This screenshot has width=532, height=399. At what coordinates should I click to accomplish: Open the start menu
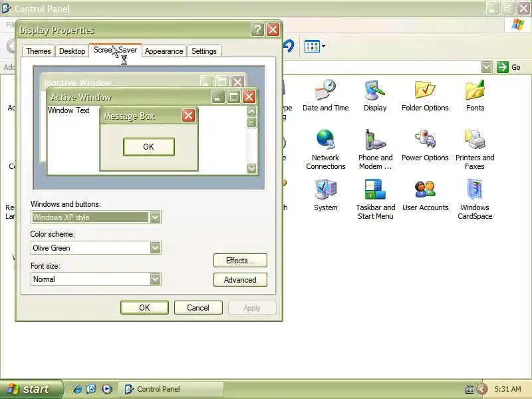pyautogui.click(x=31, y=389)
